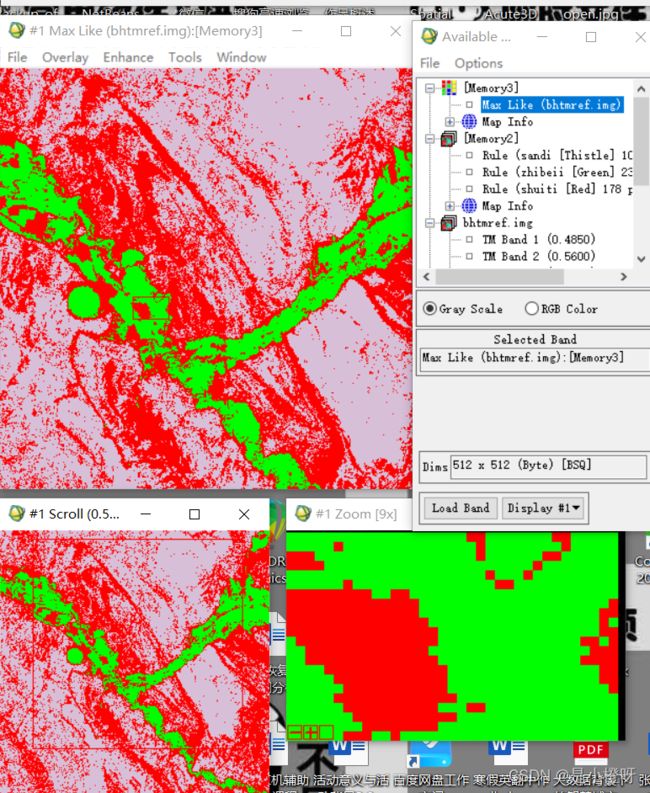Toggle the Rule (zhibeii [Green]) band box
The height and width of the screenshot is (793, 650).
pos(469,172)
